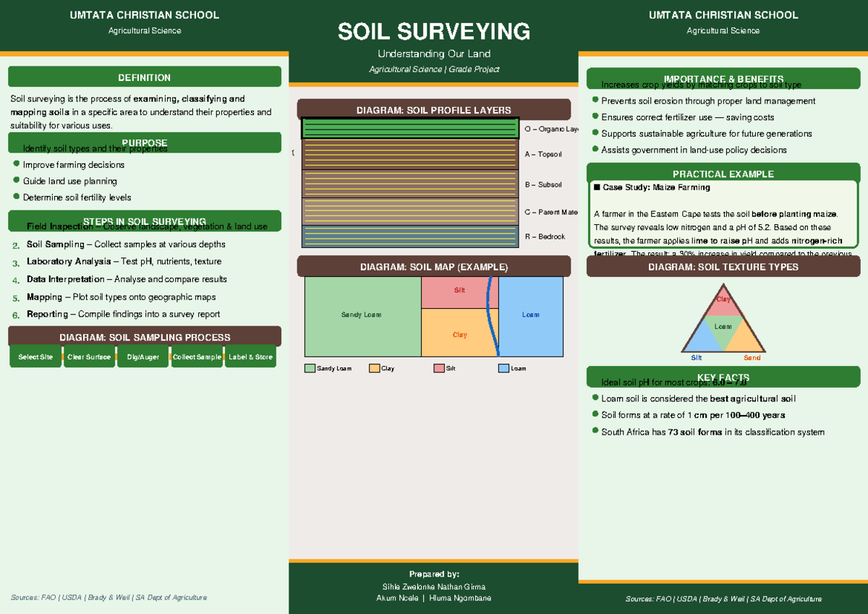Click the 'Mapping – Plot soil types' step line
868x614 pixels.
pos(121,297)
